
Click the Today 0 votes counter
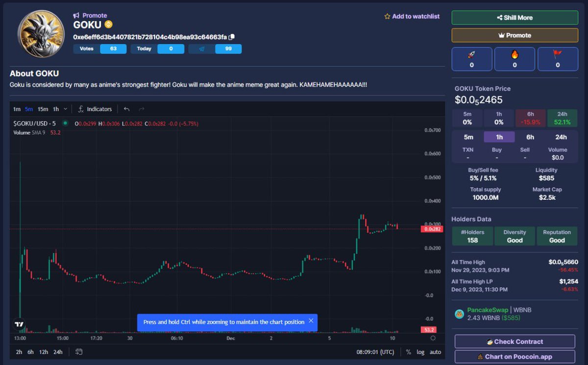point(157,49)
